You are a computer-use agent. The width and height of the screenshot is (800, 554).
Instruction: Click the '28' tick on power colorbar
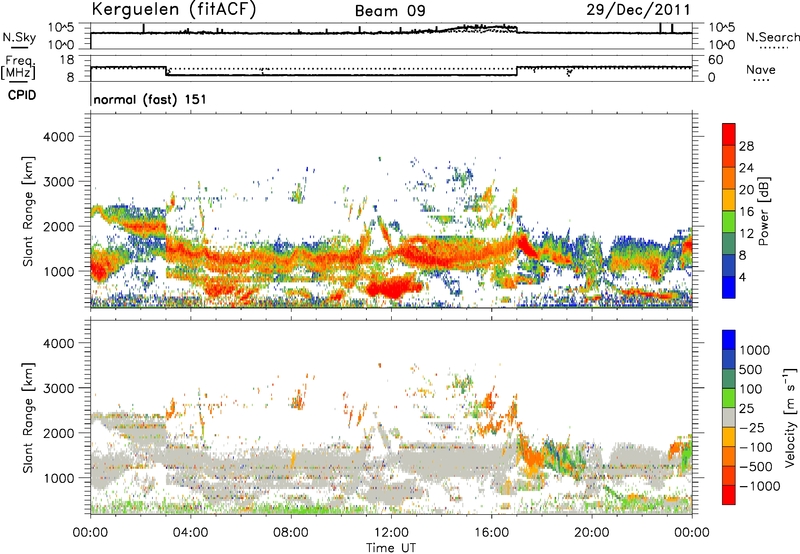point(746,146)
